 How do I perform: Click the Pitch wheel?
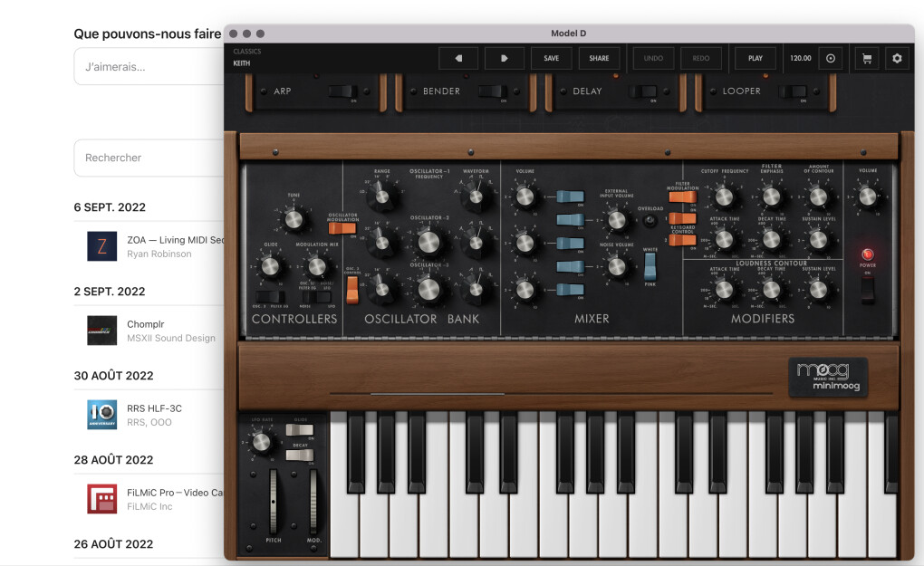pyautogui.click(x=273, y=501)
